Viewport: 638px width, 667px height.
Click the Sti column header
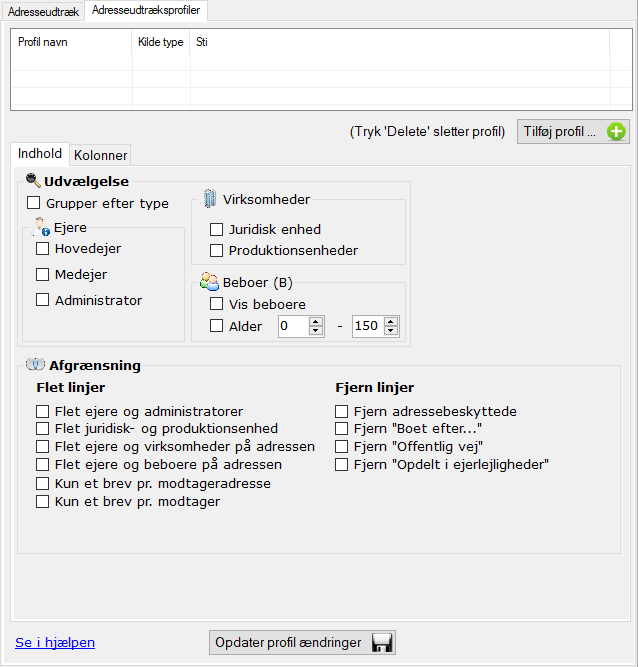pyautogui.click(x=399, y=42)
